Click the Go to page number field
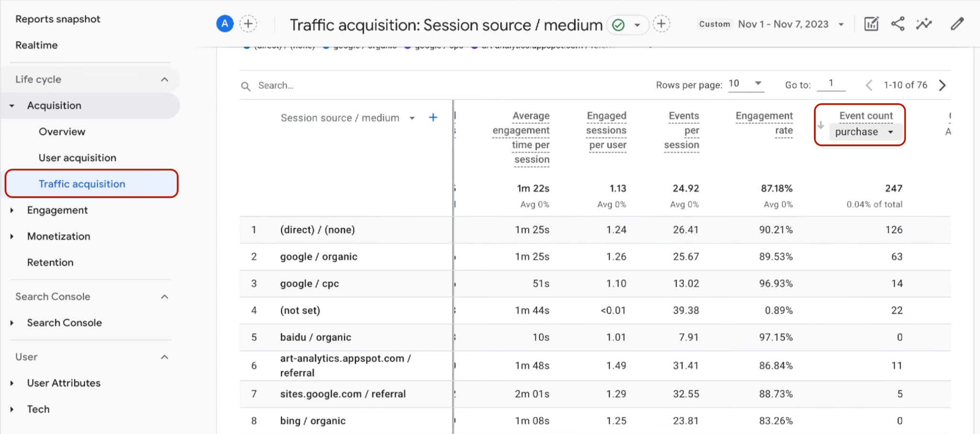The width and height of the screenshot is (980, 434). click(831, 84)
